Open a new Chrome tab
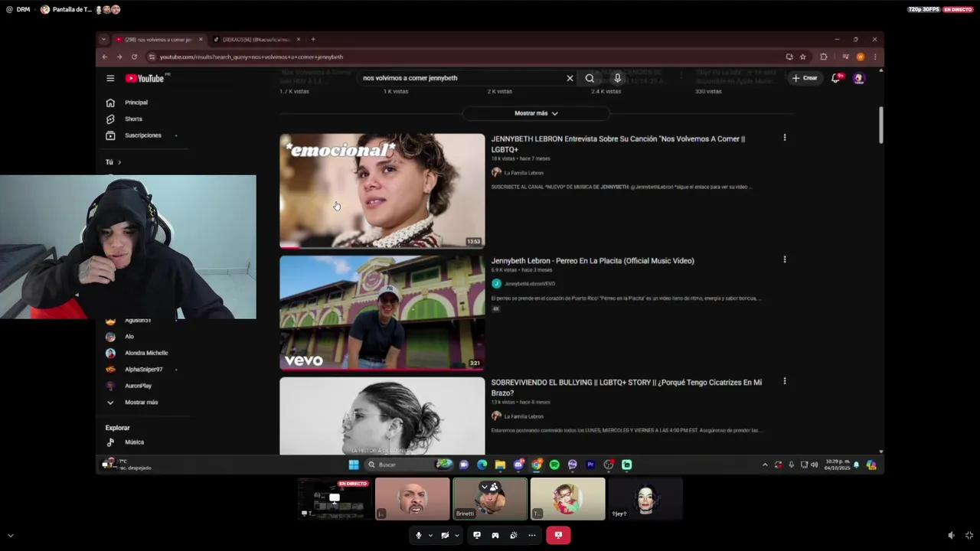Viewport: 980px width, 551px height. (x=312, y=39)
